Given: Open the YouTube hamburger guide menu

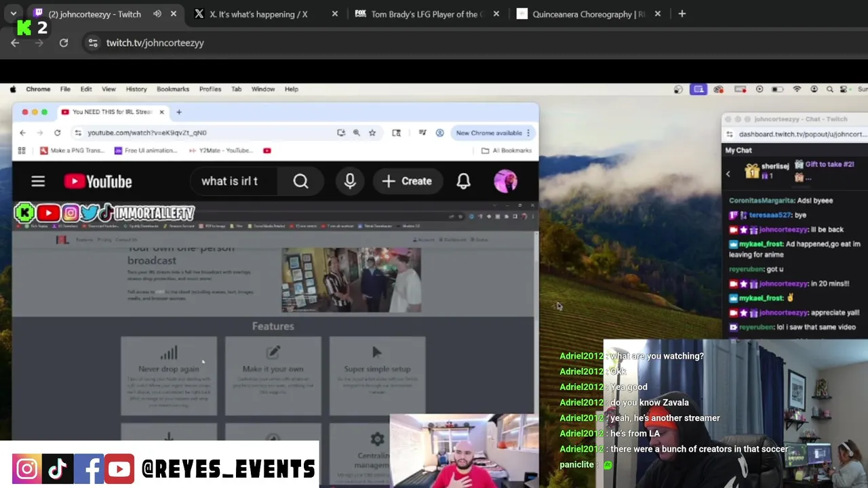Looking at the screenshot, I should point(38,181).
